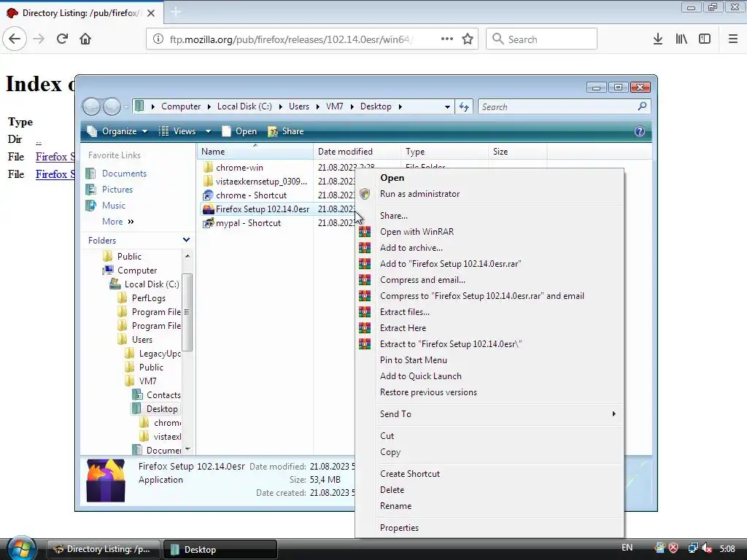Expand the address bar history dropdown
Viewport: 747px width, 560px height.
[x=447, y=106]
